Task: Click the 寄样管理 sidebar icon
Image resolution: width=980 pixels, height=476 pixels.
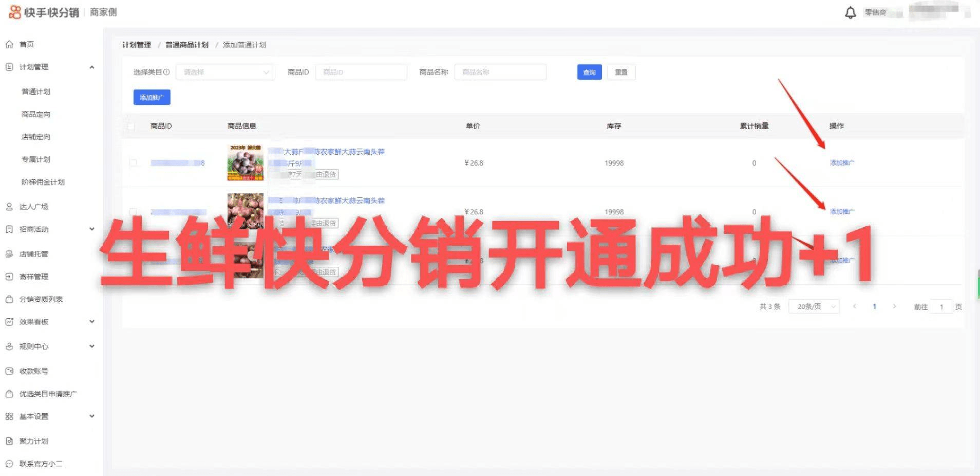Action: (x=9, y=277)
